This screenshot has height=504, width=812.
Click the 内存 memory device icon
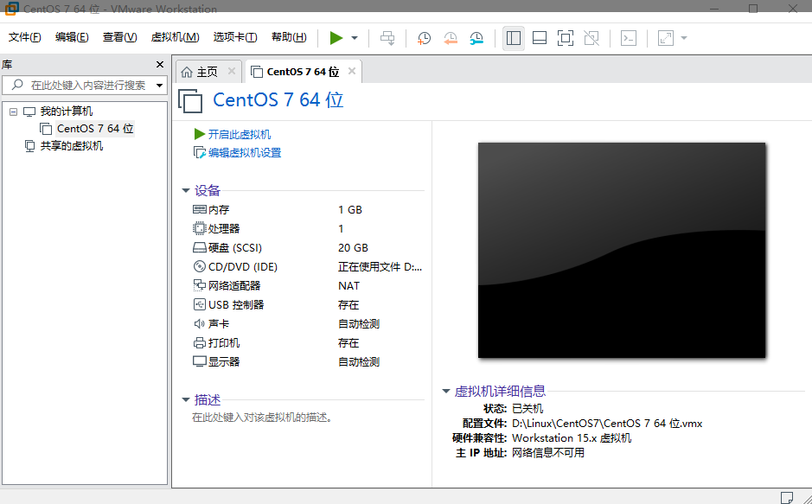200,209
